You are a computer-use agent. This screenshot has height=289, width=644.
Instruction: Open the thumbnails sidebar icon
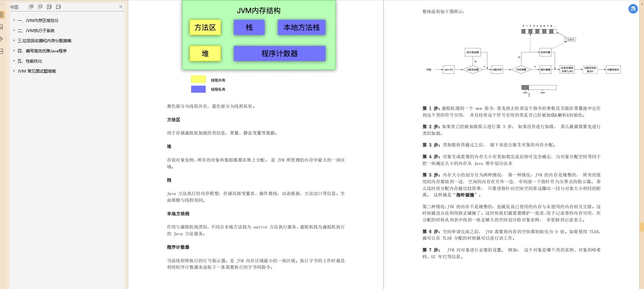[2, 27]
